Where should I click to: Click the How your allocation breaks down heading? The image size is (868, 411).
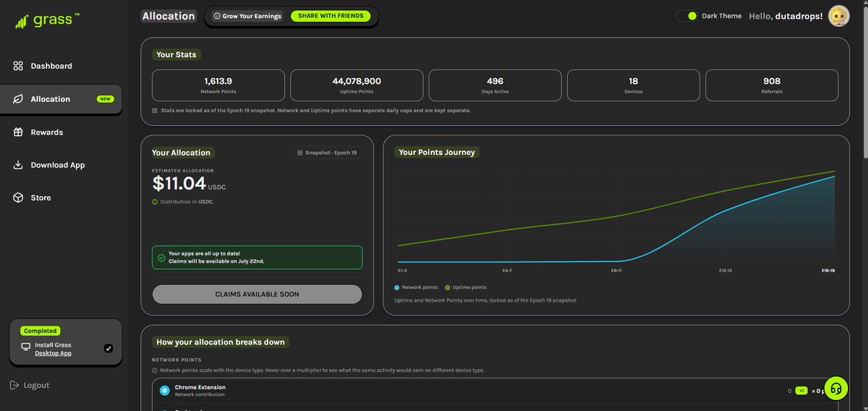[x=221, y=342]
